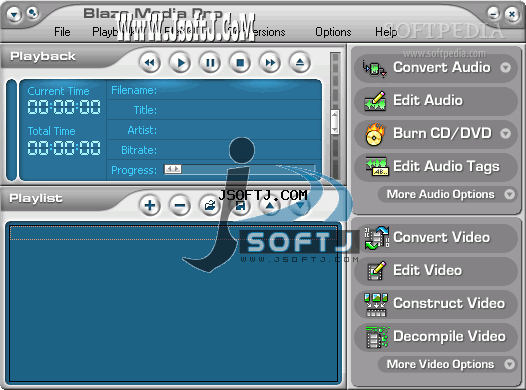Image resolution: width=526 pixels, height=390 pixels.
Task: Click the Decompile Video label
Action: [450, 336]
